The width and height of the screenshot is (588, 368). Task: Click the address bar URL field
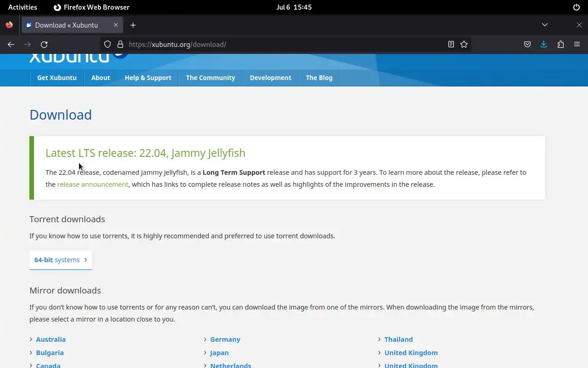point(285,45)
